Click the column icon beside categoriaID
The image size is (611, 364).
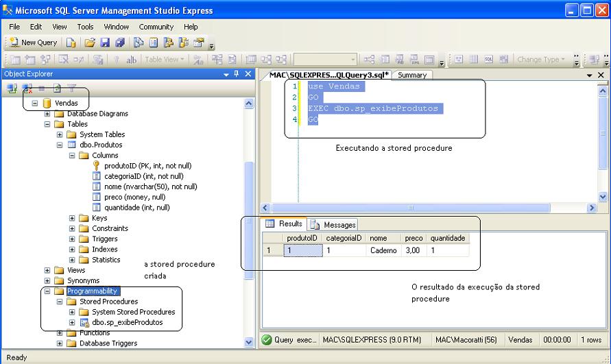96,176
